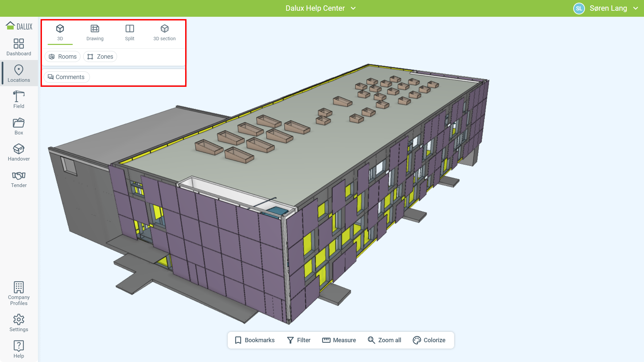Open the Help section

(x=19, y=349)
